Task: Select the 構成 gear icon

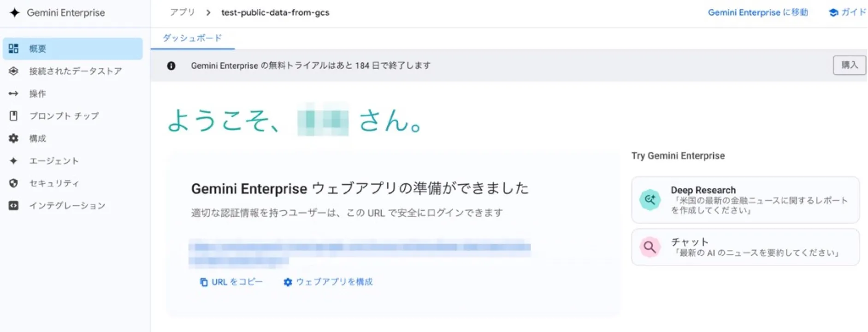Action: 14,138
